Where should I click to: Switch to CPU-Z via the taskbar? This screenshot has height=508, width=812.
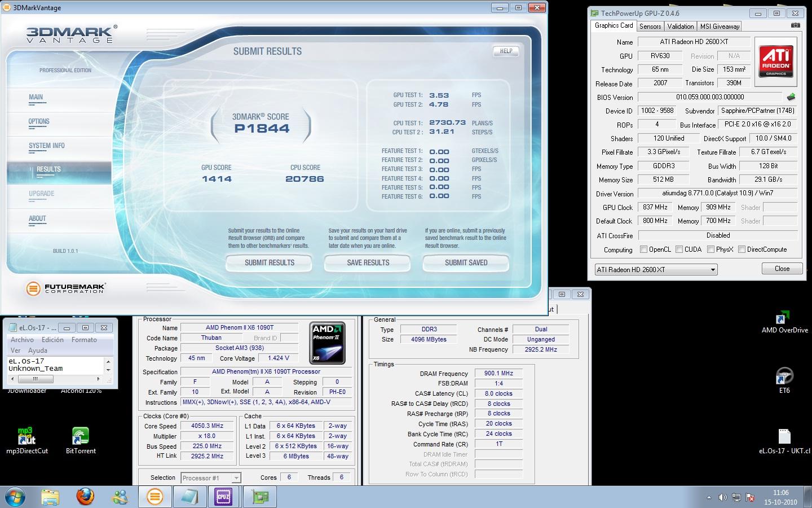coord(224,497)
